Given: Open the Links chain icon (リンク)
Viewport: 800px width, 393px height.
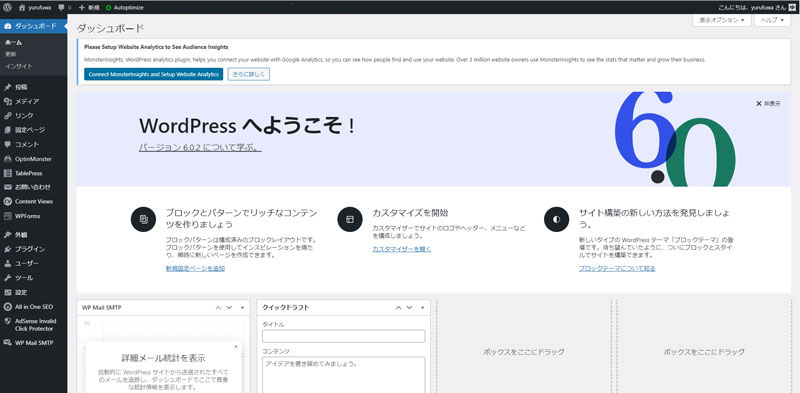Looking at the screenshot, I should coord(7,115).
